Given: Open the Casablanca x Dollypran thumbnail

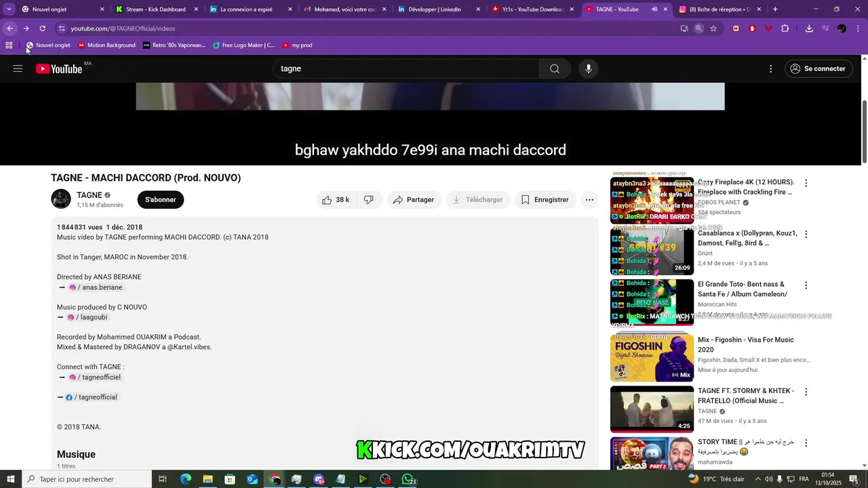Looking at the screenshot, I should (x=652, y=251).
